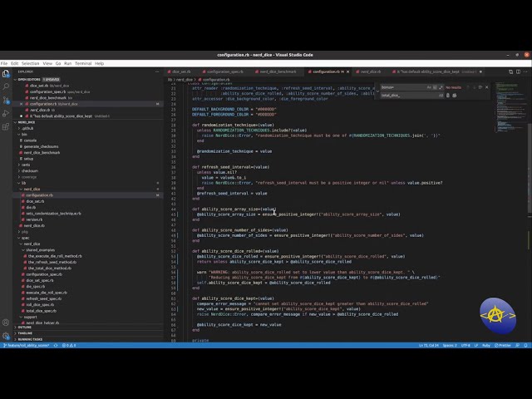Go to next match in find widget
The image size is (532, 399).
pyautogui.click(x=474, y=87)
